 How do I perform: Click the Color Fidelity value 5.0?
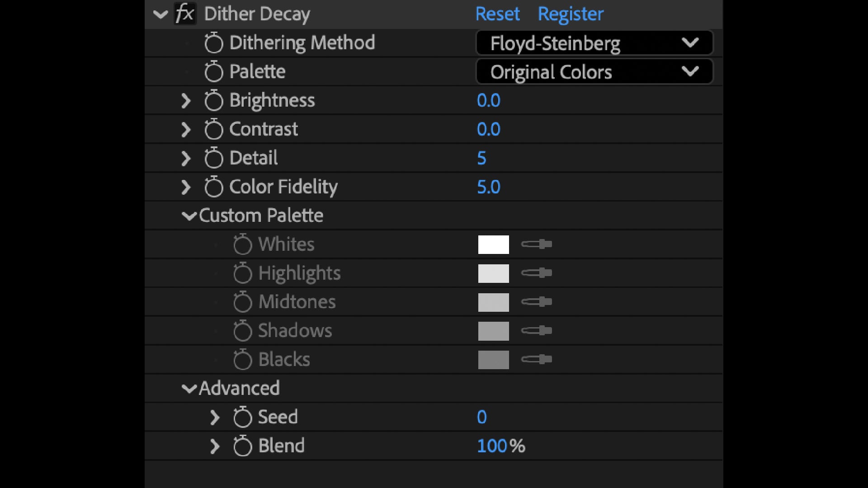click(x=488, y=187)
